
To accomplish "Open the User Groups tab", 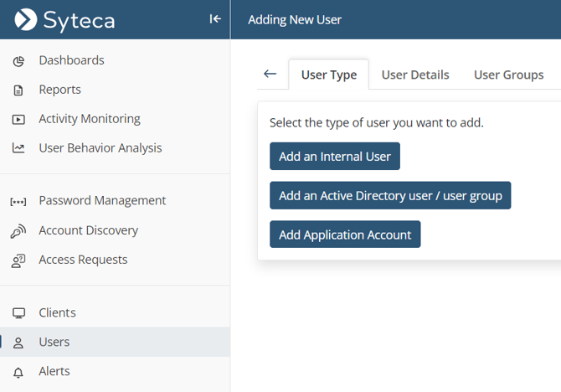I will pos(508,75).
